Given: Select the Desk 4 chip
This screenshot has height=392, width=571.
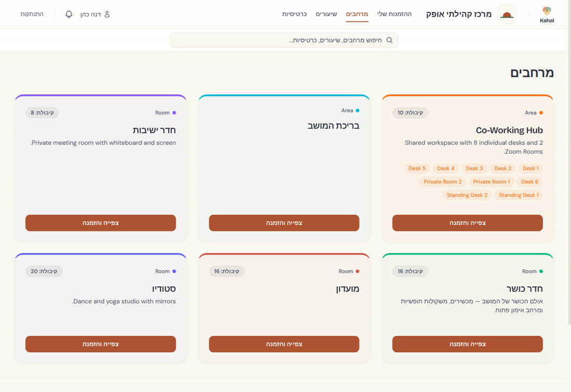Looking at the screenshot, I should 446,169.
